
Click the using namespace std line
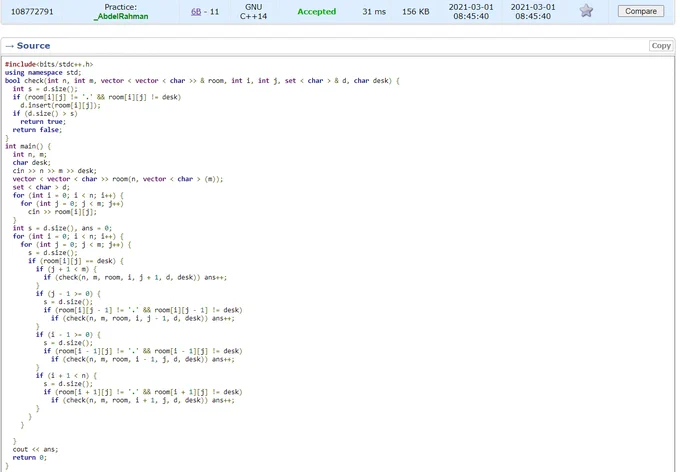[43, 72]
